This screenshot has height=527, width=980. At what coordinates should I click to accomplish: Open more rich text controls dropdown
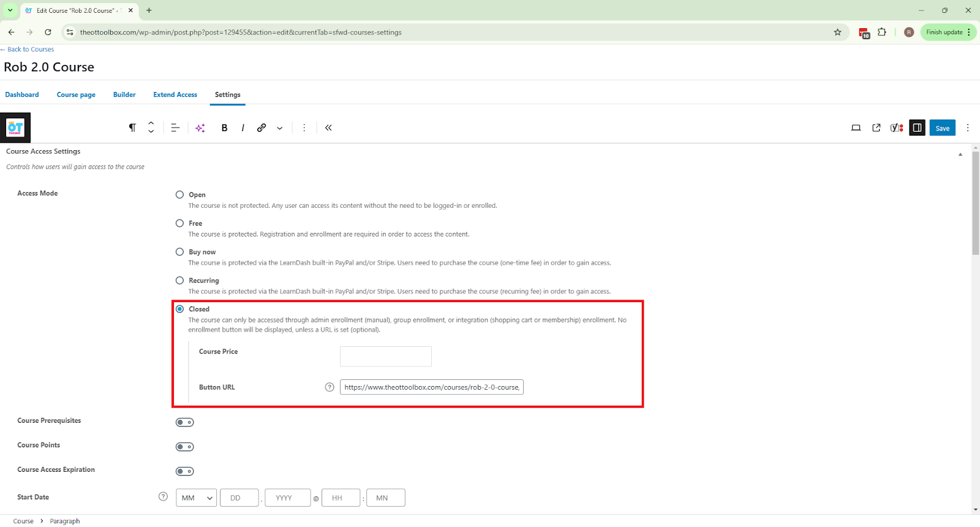pyautogui.click(x=280, y=128)
